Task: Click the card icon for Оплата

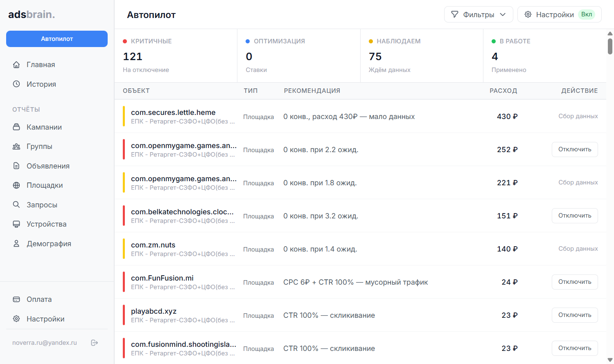Action: pyautogui.click(x=16, y=299)
